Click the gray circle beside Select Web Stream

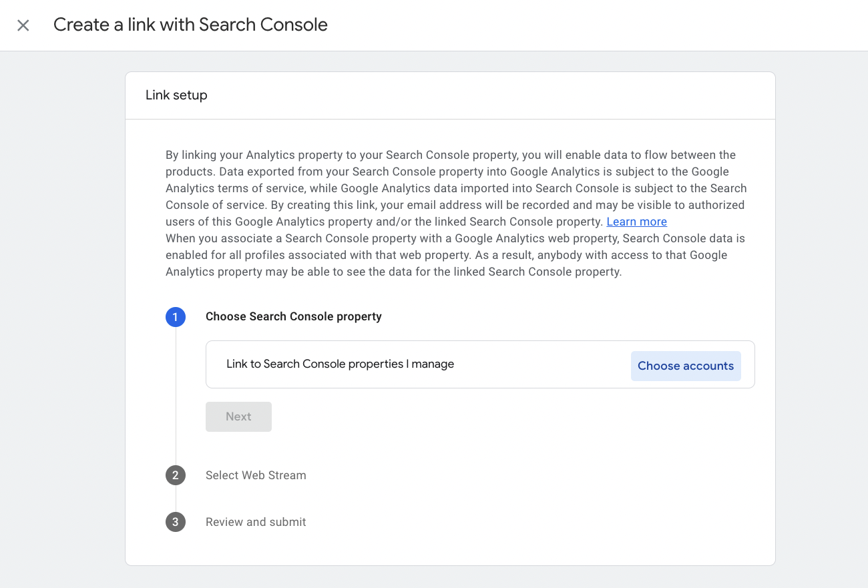coord(176,475)
